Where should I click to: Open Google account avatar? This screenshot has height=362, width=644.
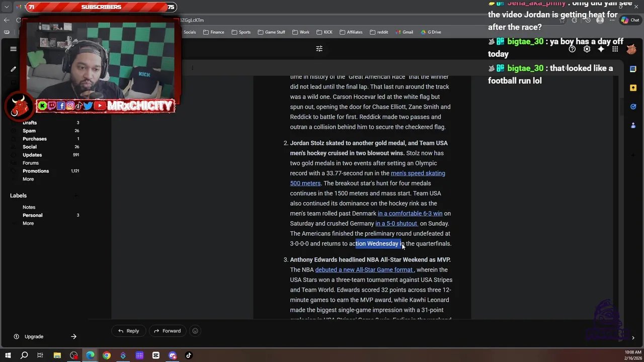pos(631,49)
